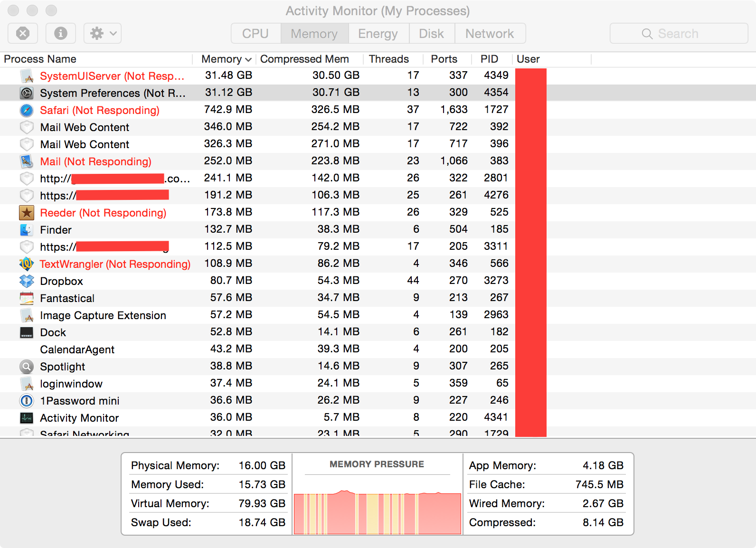Select the 1Password mini icon

pyautogui.click(x=27, y=401)
